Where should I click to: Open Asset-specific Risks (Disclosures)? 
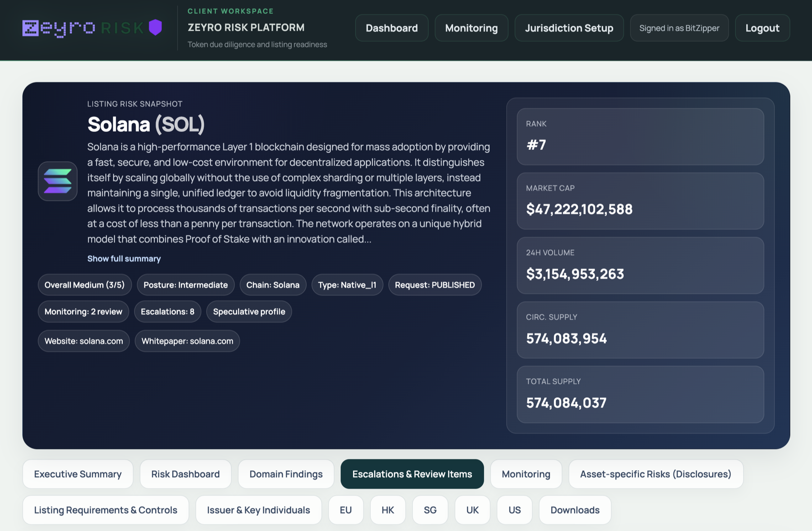655,474
